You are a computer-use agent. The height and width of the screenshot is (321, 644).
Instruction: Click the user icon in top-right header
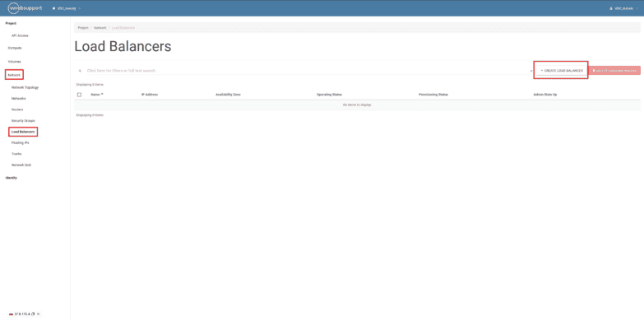tap(611, 8)
